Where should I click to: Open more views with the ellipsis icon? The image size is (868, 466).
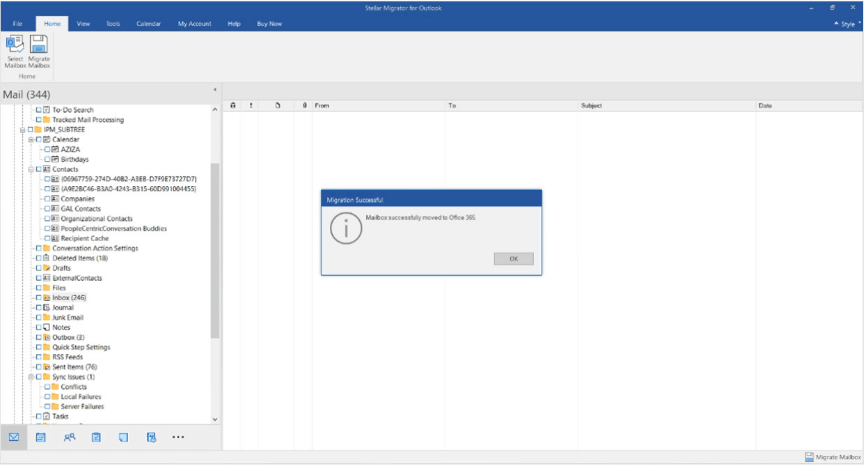178,437
